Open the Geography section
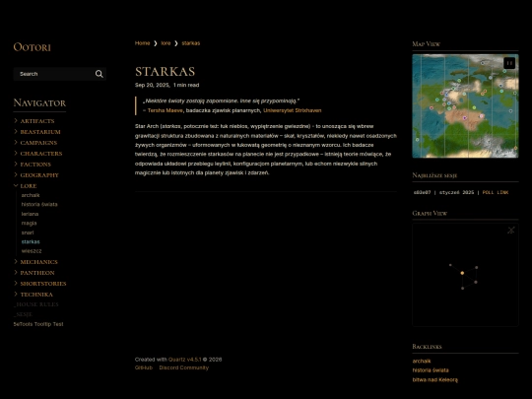Screen dimensions: 532x399 pyautogui.click(x=39, y=175)
